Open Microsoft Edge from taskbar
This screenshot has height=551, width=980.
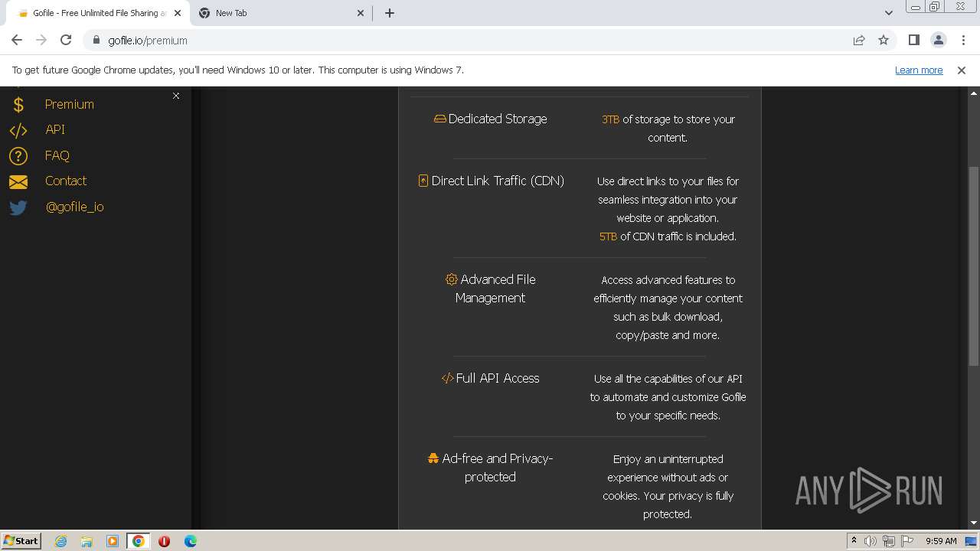pyautogui.click(x=190, y=541)
